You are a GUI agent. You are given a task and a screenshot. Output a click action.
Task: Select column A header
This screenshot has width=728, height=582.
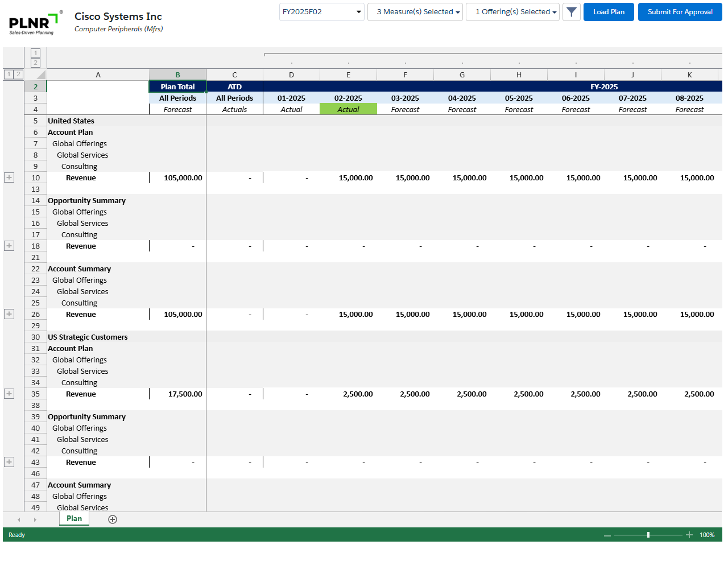click(x=98, y=75)
